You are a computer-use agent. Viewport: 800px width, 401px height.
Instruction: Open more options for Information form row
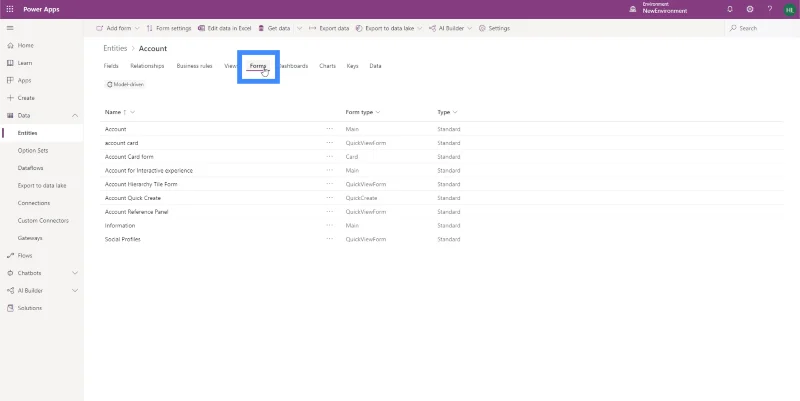click(x=330, y=225)
